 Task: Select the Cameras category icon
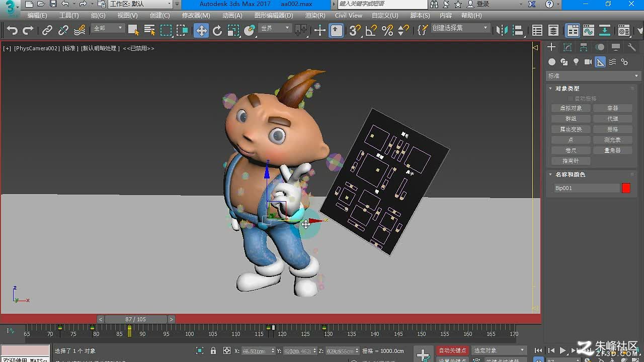point(588,62)
